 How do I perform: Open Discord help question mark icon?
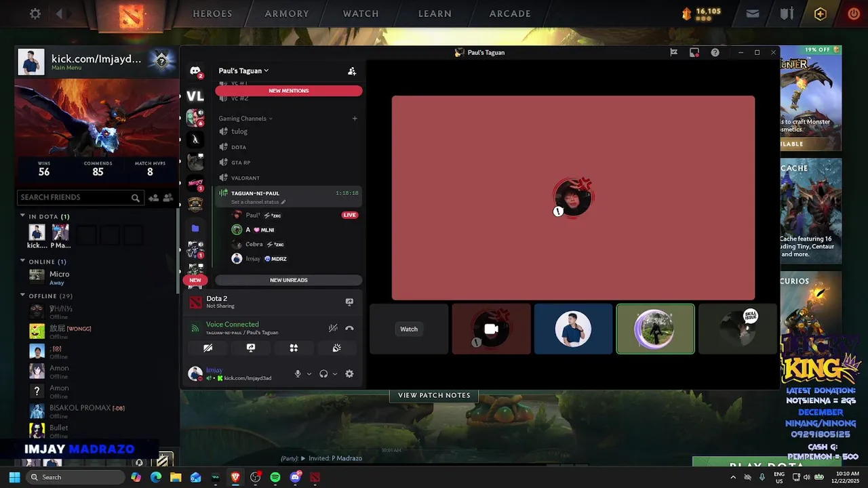(x=715, y=52)
